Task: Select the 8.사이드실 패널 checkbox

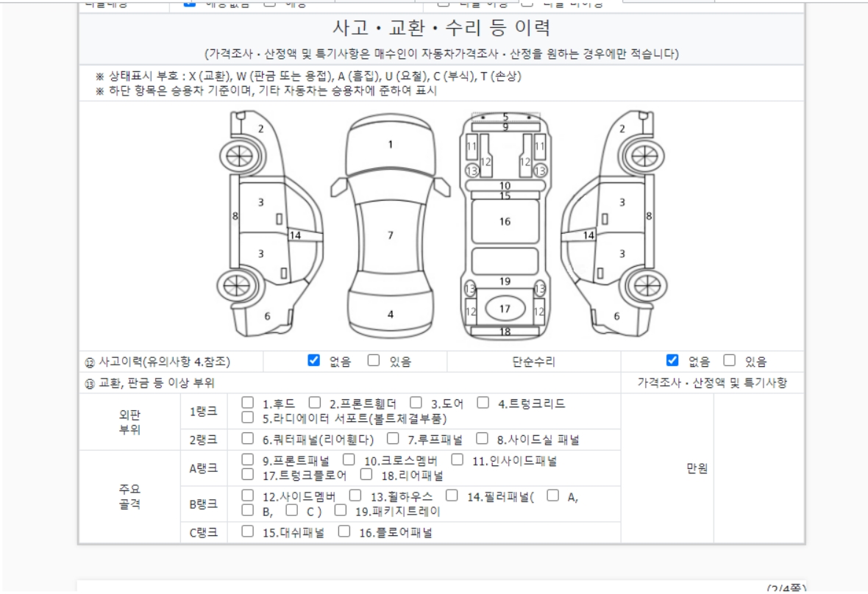Action: pyautogui.click(x=483, y=439)
